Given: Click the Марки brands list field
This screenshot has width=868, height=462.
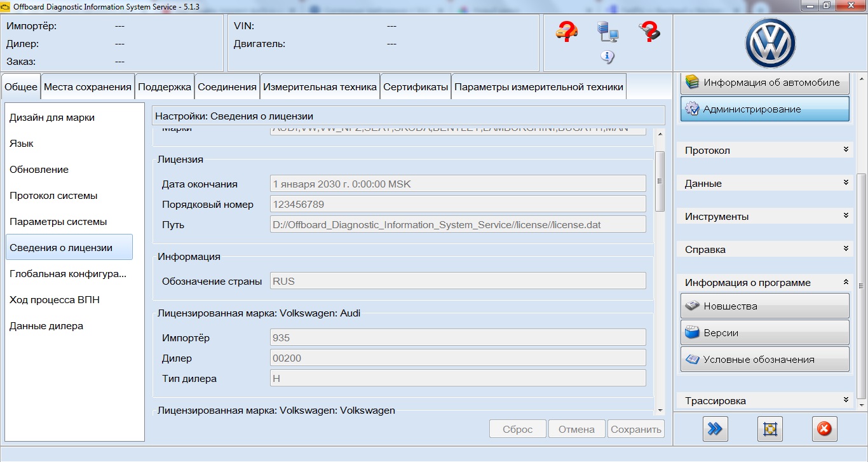Looking at the screenshot, I should point(458,130).
